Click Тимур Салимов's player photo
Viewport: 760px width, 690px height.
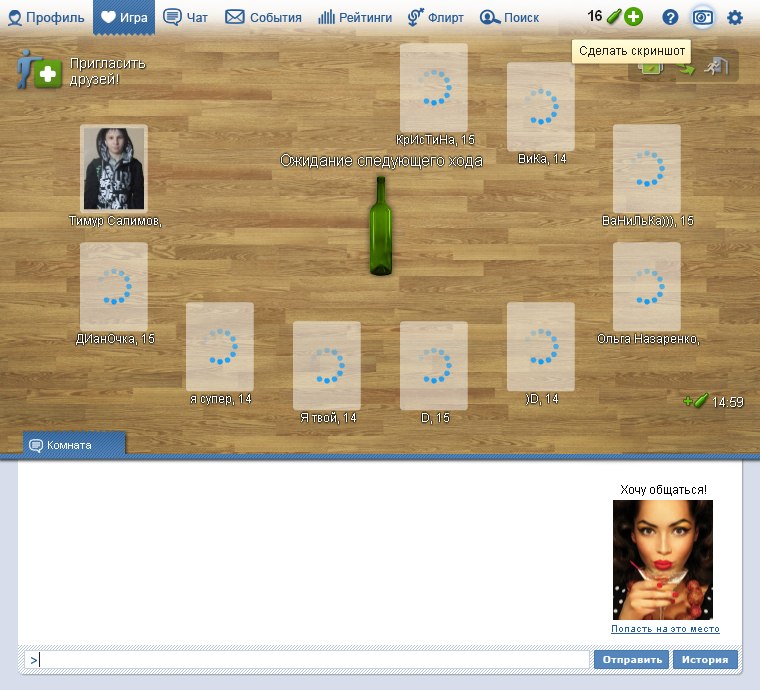point(114,168)
